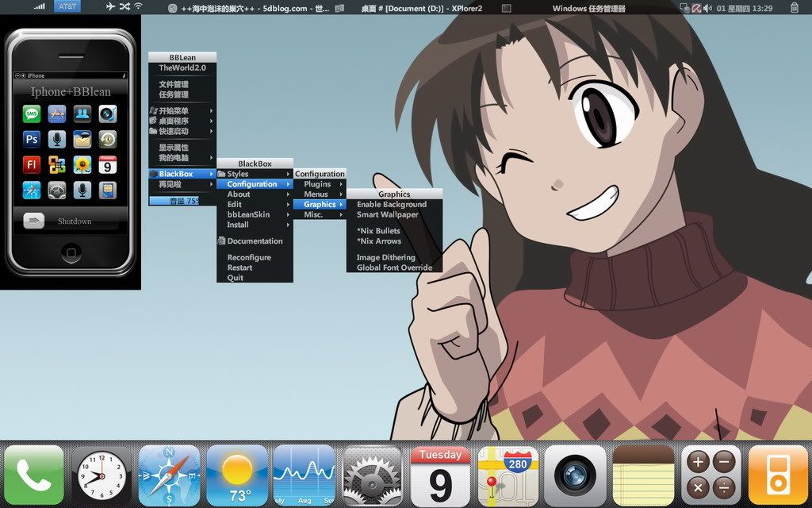Open the green Phone icon in the dock
The height and width of the screenshot is (508, 812).
[x=34, y=475]
